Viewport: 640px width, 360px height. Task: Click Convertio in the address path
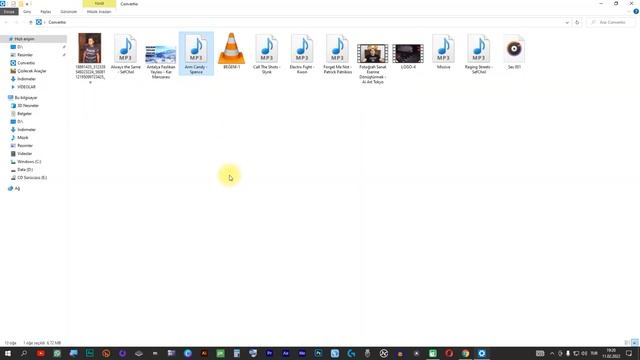pyautogui.click(x=57, y=22)
